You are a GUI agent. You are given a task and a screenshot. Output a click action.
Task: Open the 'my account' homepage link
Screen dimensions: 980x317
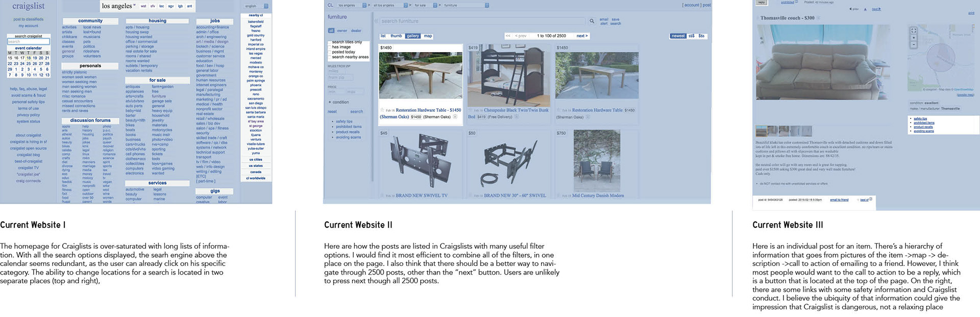point(29,26)
